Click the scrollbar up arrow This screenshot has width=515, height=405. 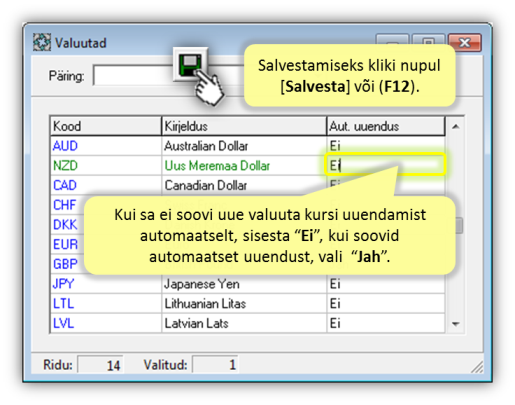[455, 127]
